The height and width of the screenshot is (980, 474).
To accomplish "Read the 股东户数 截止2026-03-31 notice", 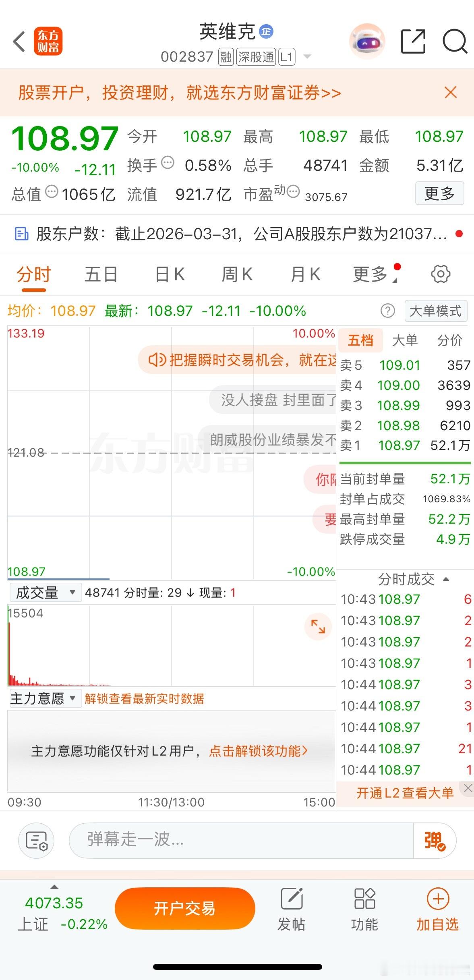I will click(x=242, y=234).
